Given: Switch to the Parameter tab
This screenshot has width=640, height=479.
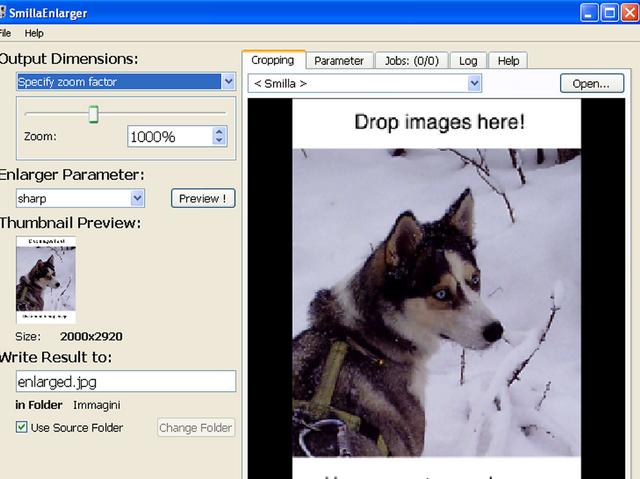Looking at the screenshot, I should pyautogui.click(x=339, y=61).
